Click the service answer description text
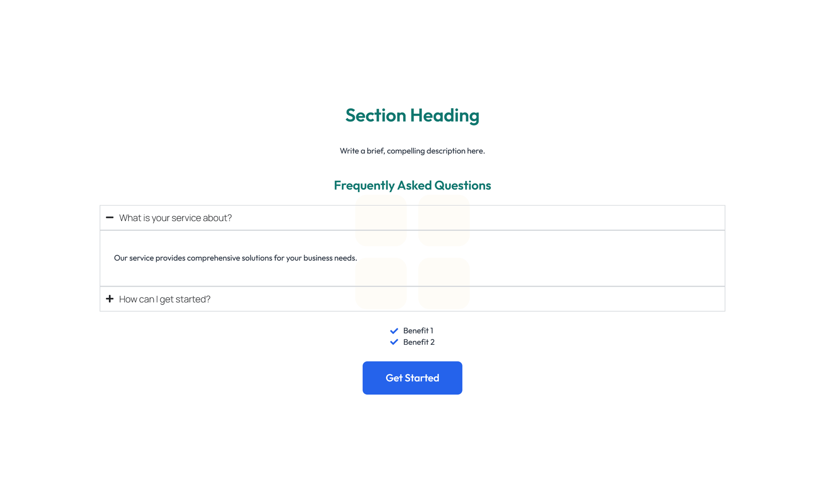Screen dimensions: 825x504 click(235, 258)
